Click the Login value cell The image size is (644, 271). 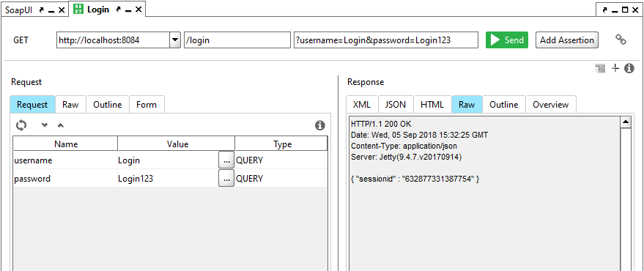click(x=168, y=160)
